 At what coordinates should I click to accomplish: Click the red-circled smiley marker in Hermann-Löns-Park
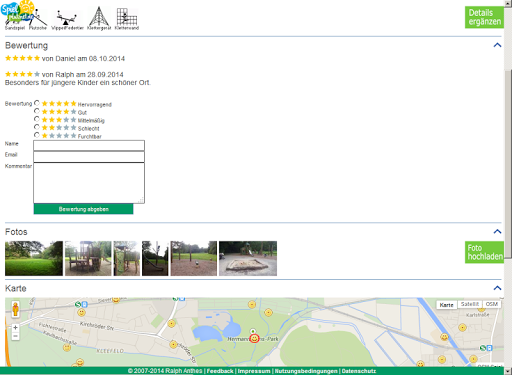tap(254, 339)
